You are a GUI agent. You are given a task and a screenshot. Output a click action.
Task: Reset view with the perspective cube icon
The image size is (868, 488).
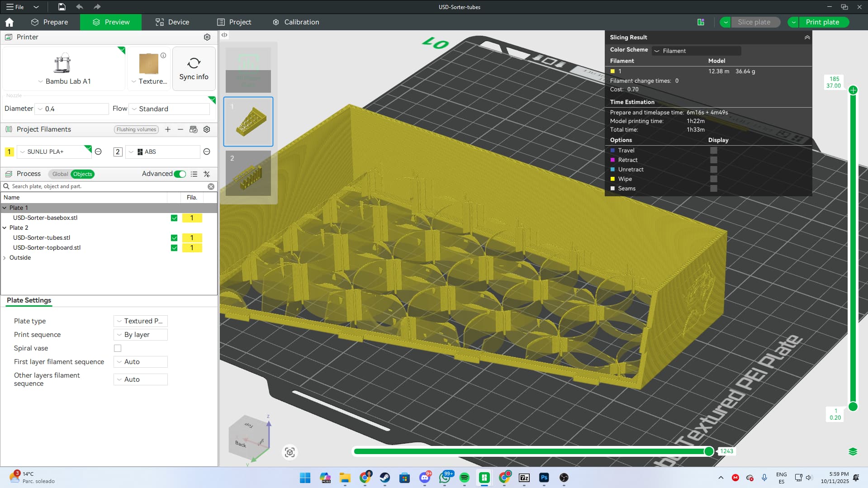pos(290,452)
